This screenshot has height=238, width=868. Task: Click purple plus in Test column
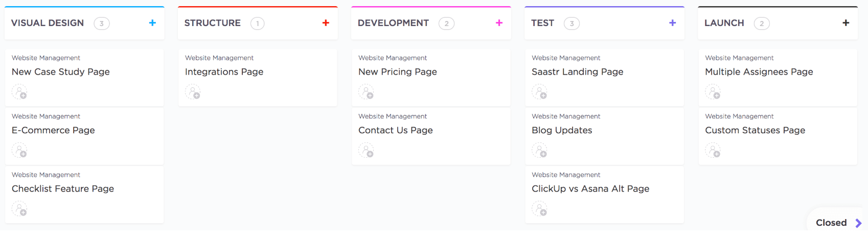672,23
